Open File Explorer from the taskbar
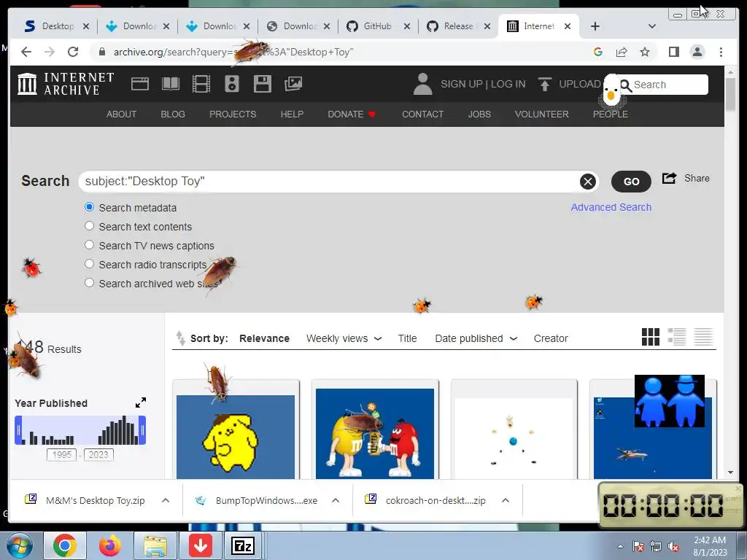Viewport: 747px width, 560px height. (155, 545)
